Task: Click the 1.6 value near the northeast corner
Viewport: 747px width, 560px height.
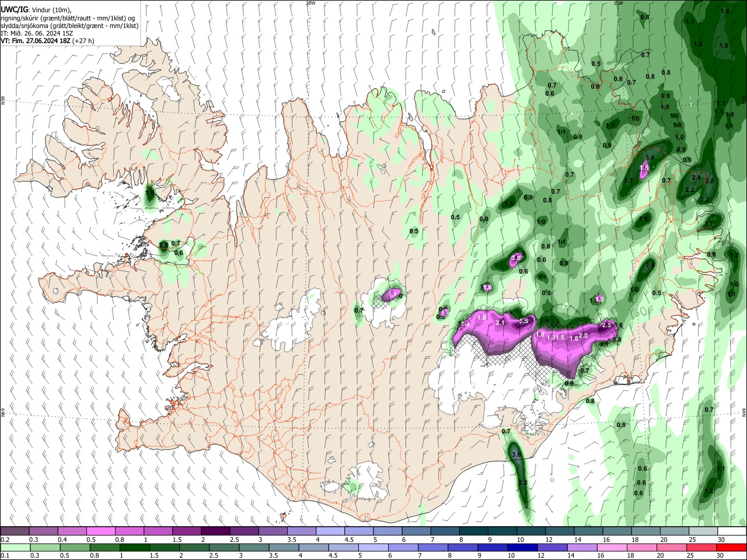Action: click(x=725, y=12)
